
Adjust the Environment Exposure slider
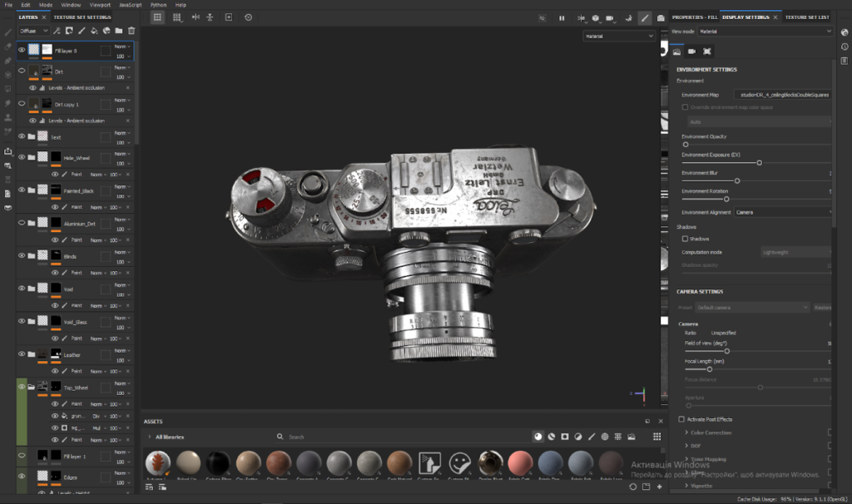(x=760, y=162)
